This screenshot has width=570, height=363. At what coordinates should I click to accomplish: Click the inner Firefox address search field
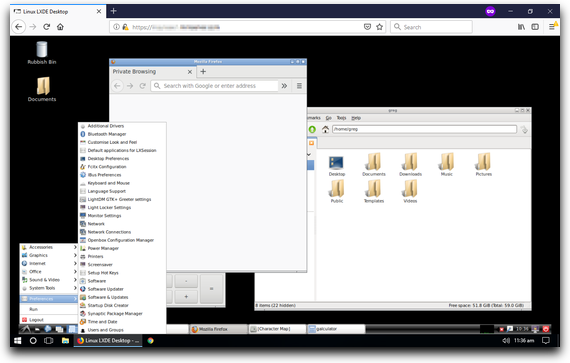[x=215, y=86]
